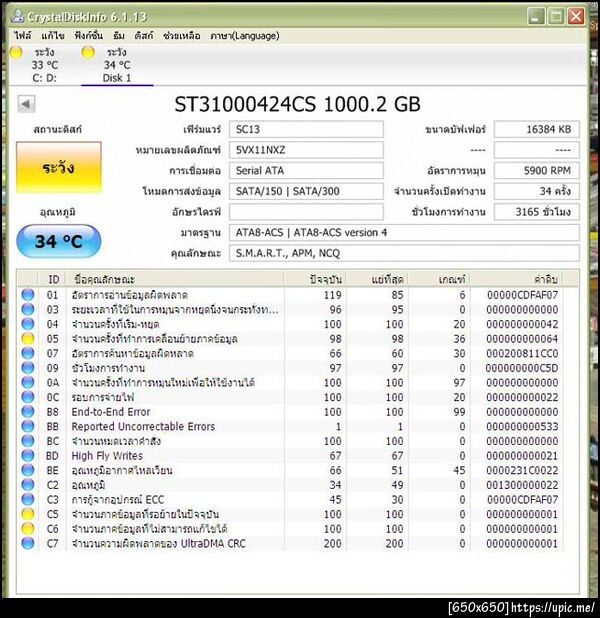Click the blue status icon for High Fly Writes

tap(28, 455)
